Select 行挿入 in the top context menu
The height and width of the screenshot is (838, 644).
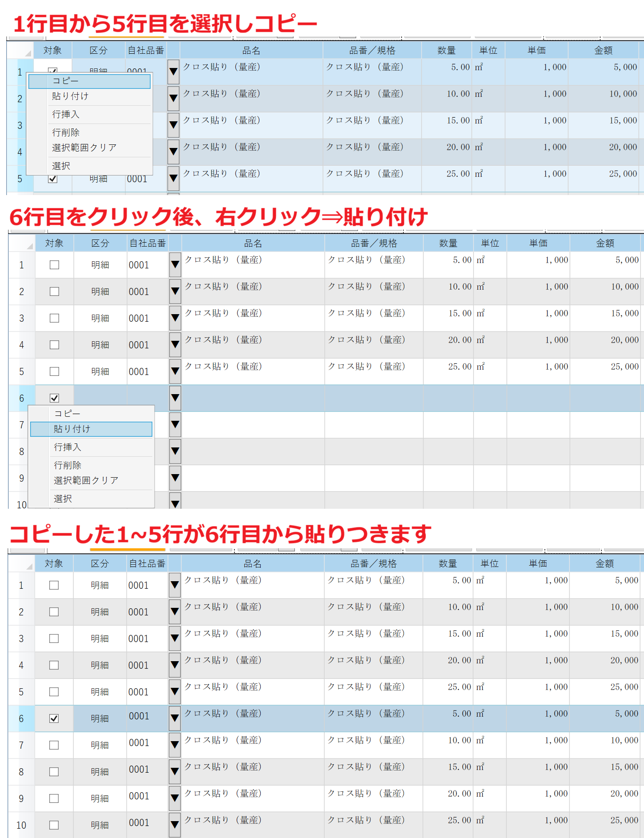click(x=66, y=115)
